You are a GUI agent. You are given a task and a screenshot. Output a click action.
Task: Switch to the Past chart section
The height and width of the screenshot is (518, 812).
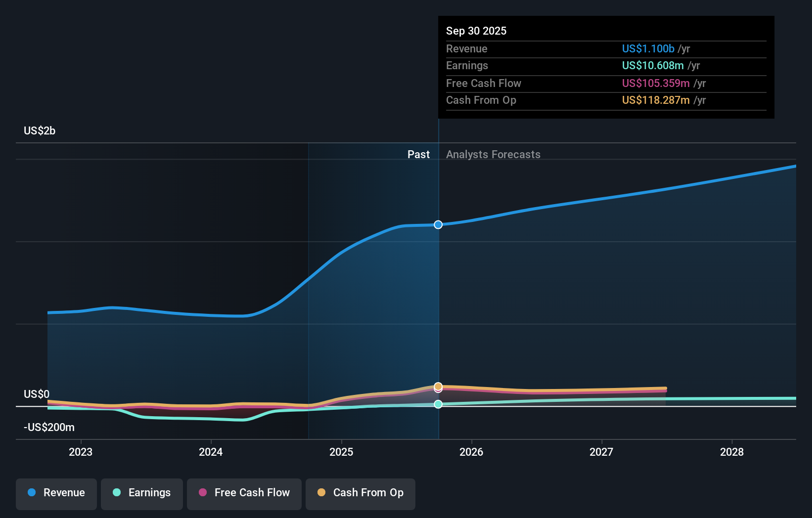point(419,154)
